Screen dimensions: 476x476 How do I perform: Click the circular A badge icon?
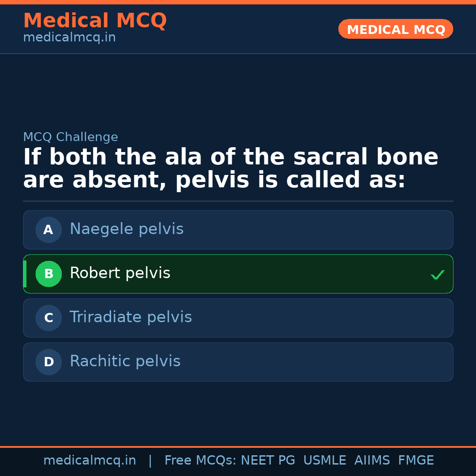[x=48, y=230]
